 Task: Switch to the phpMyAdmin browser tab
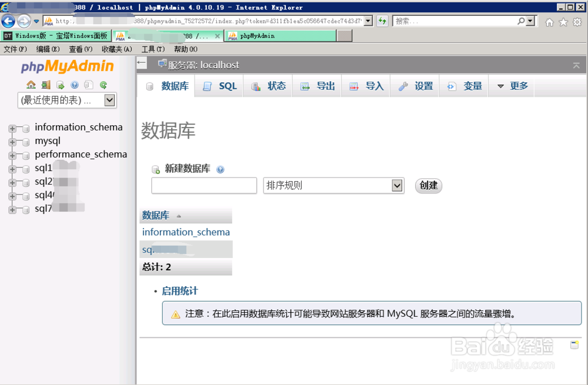tap(280, 36)
